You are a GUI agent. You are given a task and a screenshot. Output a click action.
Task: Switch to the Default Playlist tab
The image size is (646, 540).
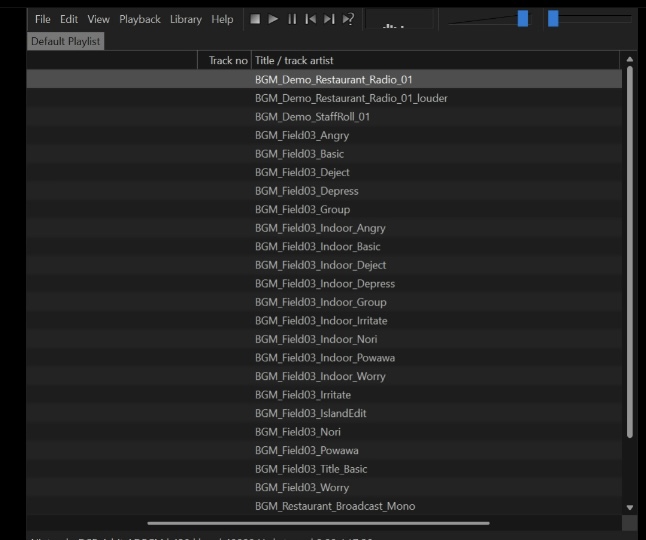pyautogui.click(x=66, y=41)
